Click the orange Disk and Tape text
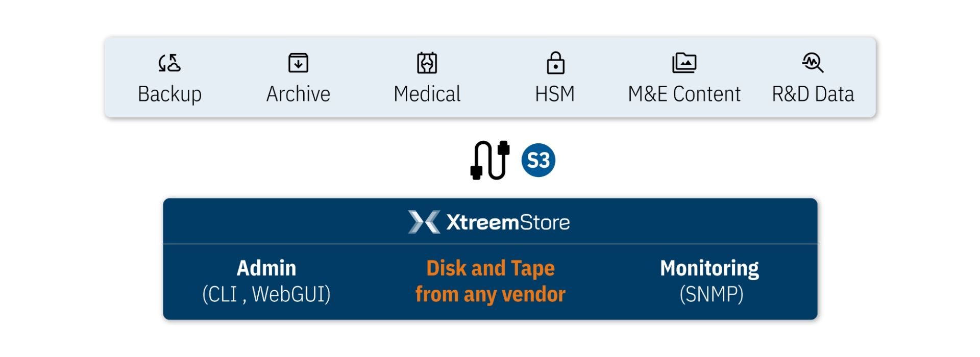 click(490, 268)
